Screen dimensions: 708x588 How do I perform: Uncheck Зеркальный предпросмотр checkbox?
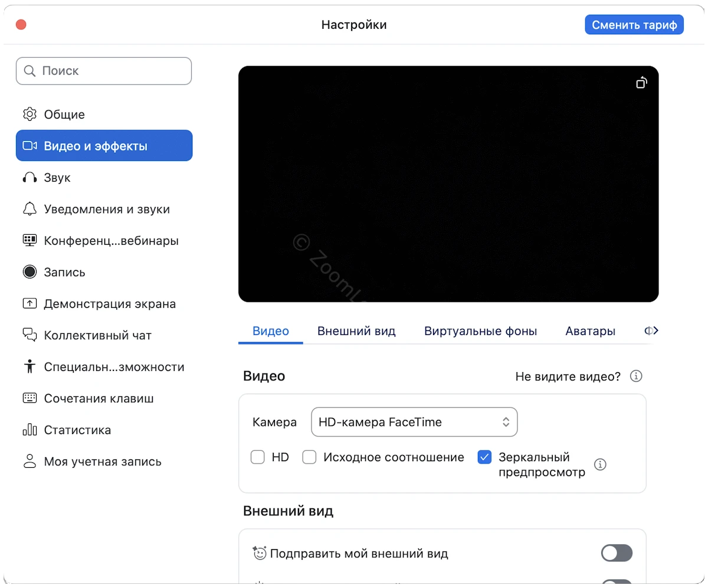pos(484,457)
